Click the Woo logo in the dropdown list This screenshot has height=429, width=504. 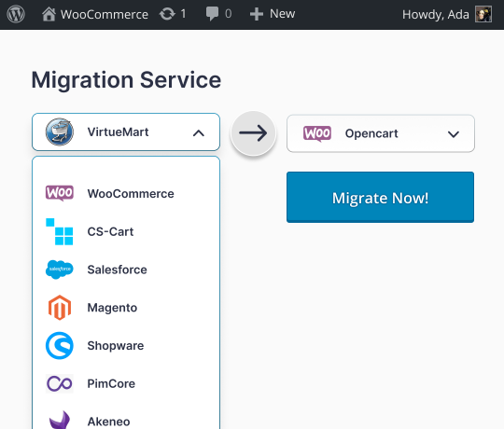point(60,193)
